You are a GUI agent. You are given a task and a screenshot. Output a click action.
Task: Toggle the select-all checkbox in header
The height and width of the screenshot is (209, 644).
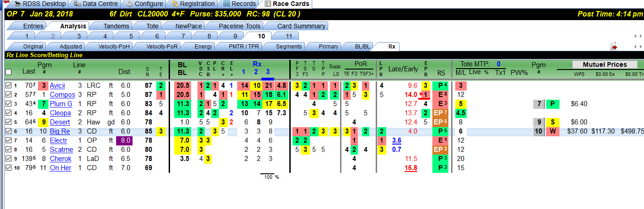coord(8,72)
